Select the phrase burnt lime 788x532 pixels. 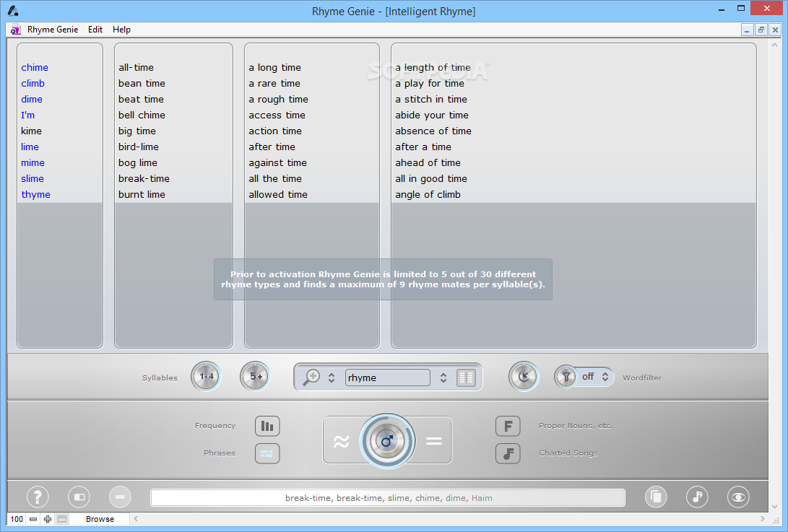coord(142,194)
